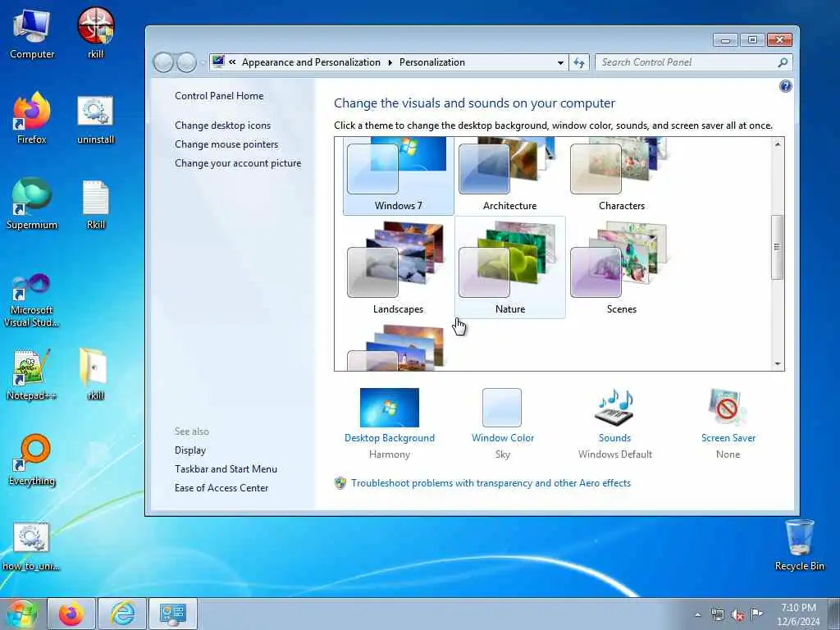Open Taskbar and Start Menu link

226,468
